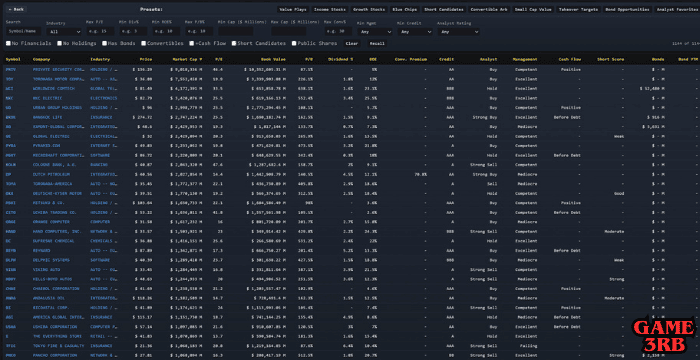Toggle the +Cash Flow checkbox

click(x=192, y=43)
